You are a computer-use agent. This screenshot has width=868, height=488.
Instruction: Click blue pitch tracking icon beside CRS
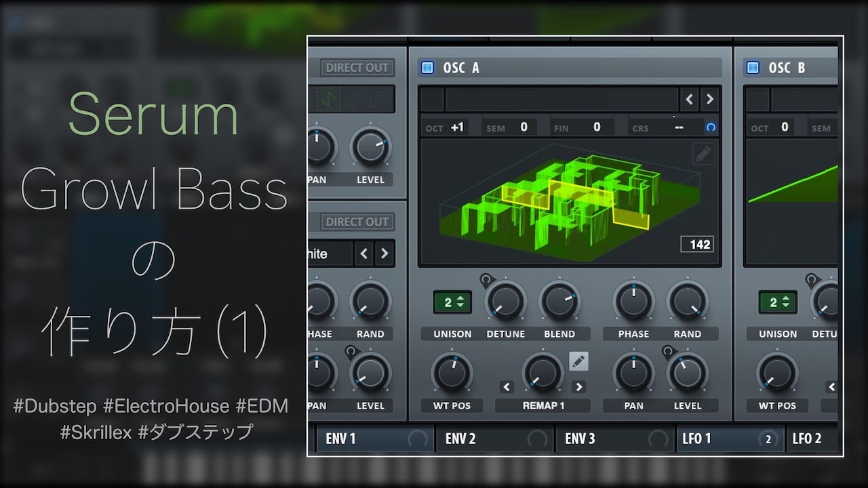pyautogui.click(x=711, y=127)
